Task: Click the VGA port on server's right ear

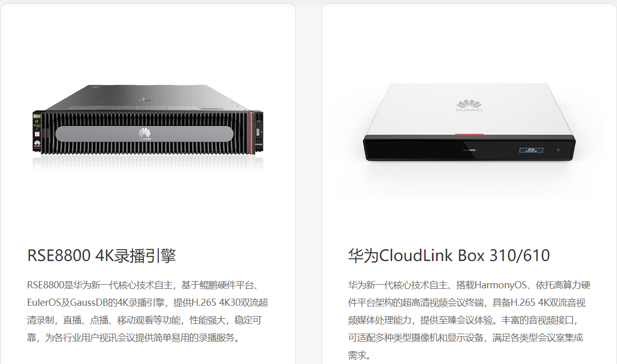Action: [x=258, y=132]
